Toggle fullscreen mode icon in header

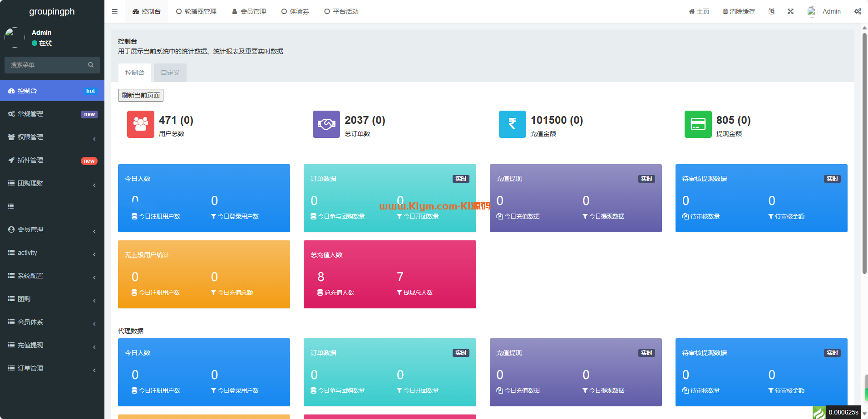(x=790, y=11)
